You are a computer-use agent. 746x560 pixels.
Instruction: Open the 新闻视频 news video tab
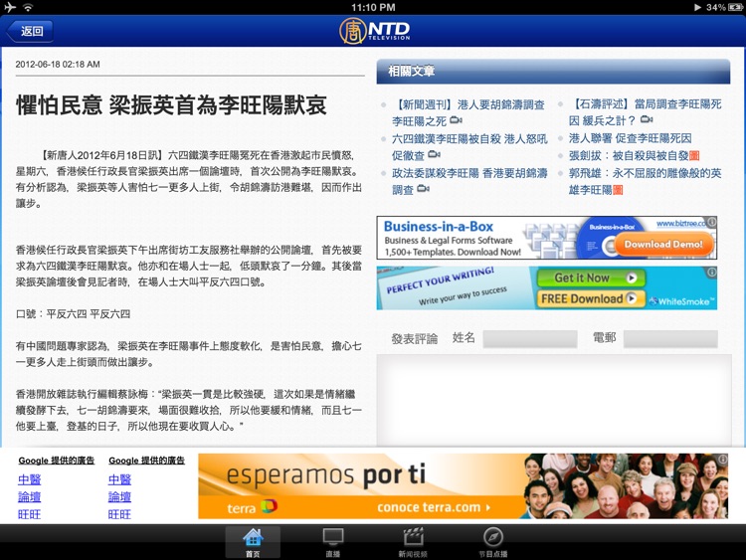click(412, 542)
